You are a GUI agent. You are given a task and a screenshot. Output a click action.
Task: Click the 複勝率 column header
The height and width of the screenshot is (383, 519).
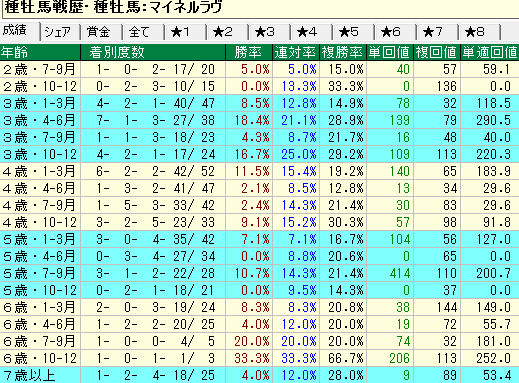343,52
